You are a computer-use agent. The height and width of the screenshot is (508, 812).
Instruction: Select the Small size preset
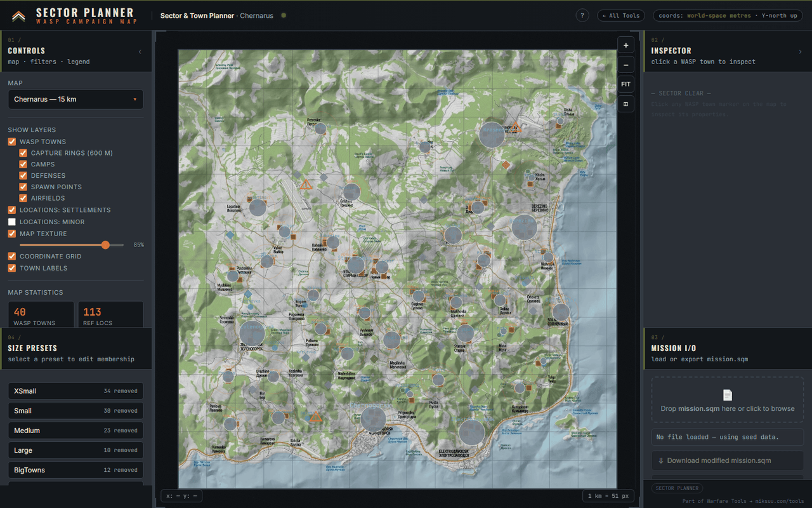75,411
